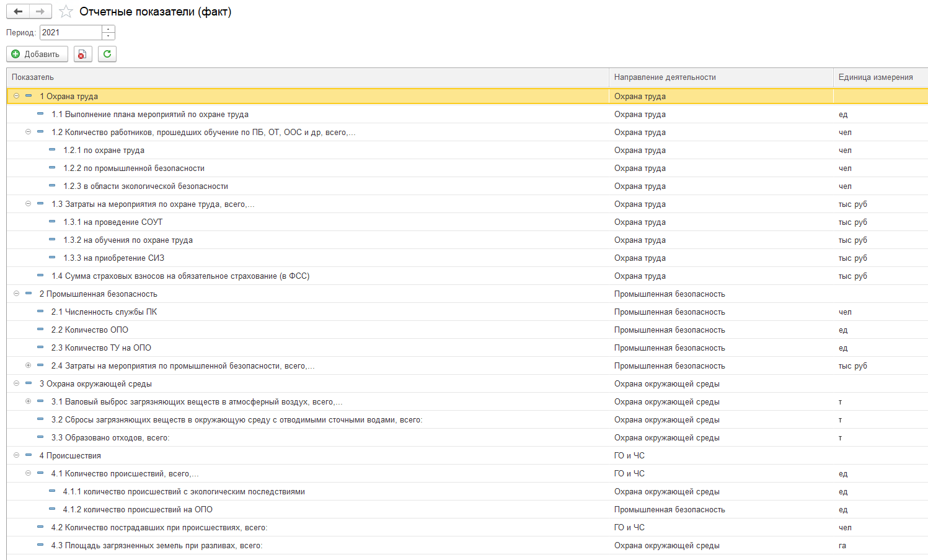The image size is (928, 560).
Task: Expand 3.1 Валовый выброс загрязняющих веществ
Action: click(29, 401)
